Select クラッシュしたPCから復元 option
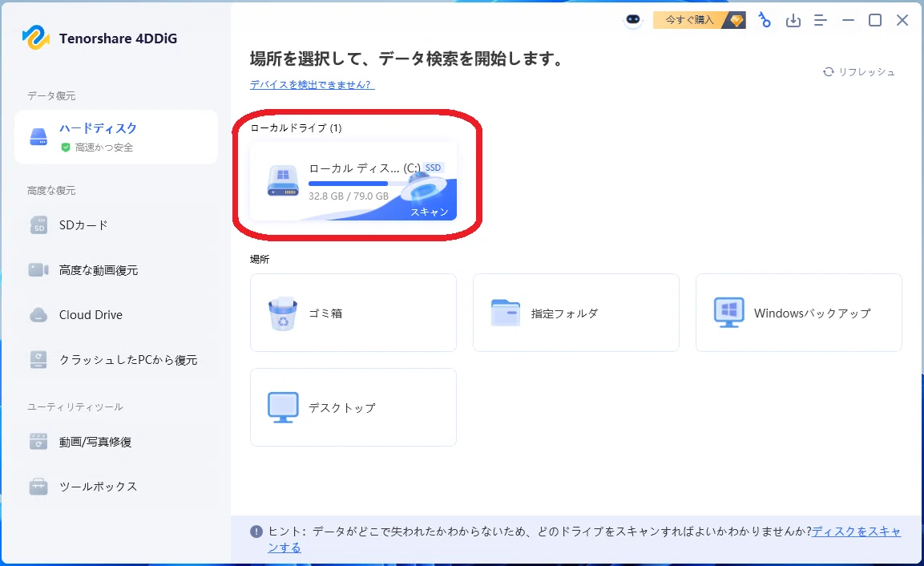Screen dimensions: 924x566 coord(116,360)
